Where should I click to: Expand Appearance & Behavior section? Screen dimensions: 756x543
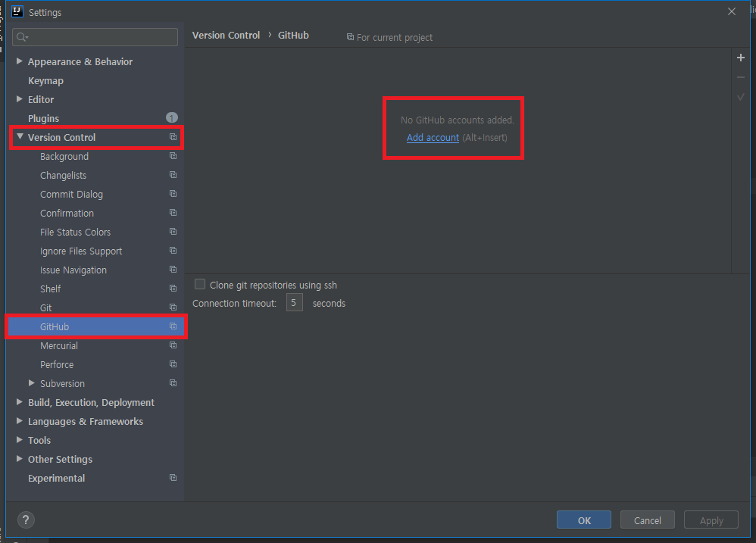(x=19, y=61)
